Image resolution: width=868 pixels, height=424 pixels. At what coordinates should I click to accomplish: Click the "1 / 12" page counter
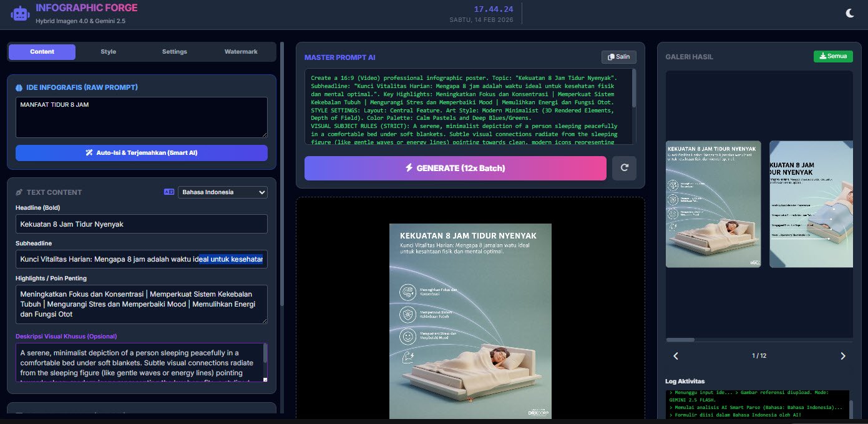(x=759, y=356)
